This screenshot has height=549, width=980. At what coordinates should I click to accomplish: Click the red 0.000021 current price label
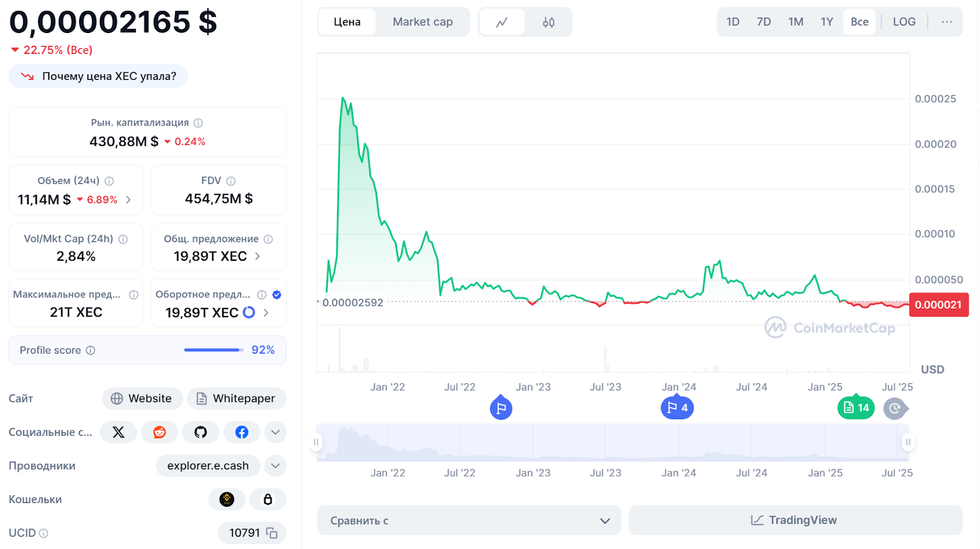coord(938,305)
